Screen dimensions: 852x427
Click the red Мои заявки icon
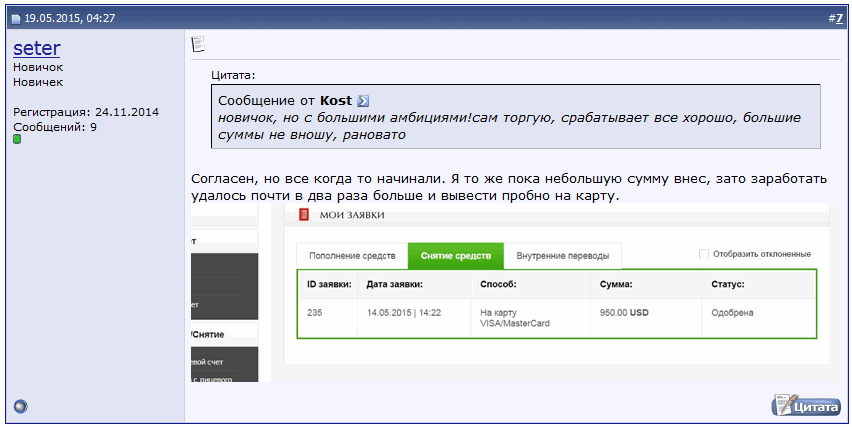tap(304, 215)
